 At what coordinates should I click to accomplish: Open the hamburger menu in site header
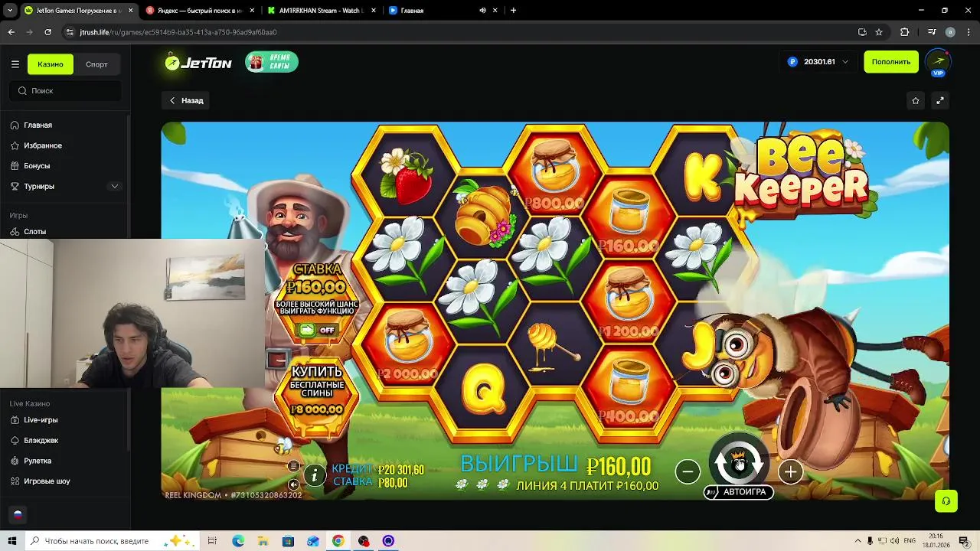[x=15, y=64]
